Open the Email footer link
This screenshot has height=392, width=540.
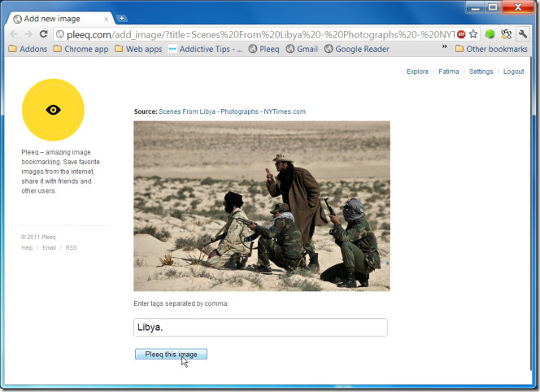tap(50, 248)
